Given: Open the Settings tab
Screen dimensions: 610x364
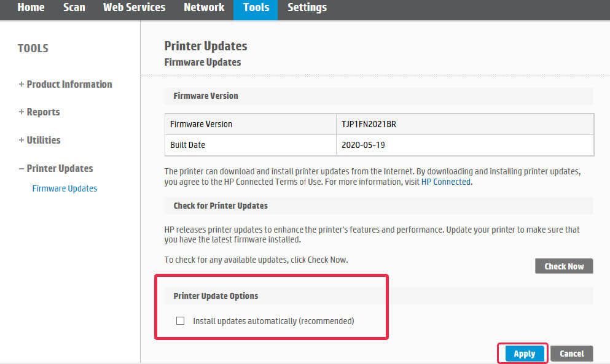Looking at the screenshot, I should point(307,7).
